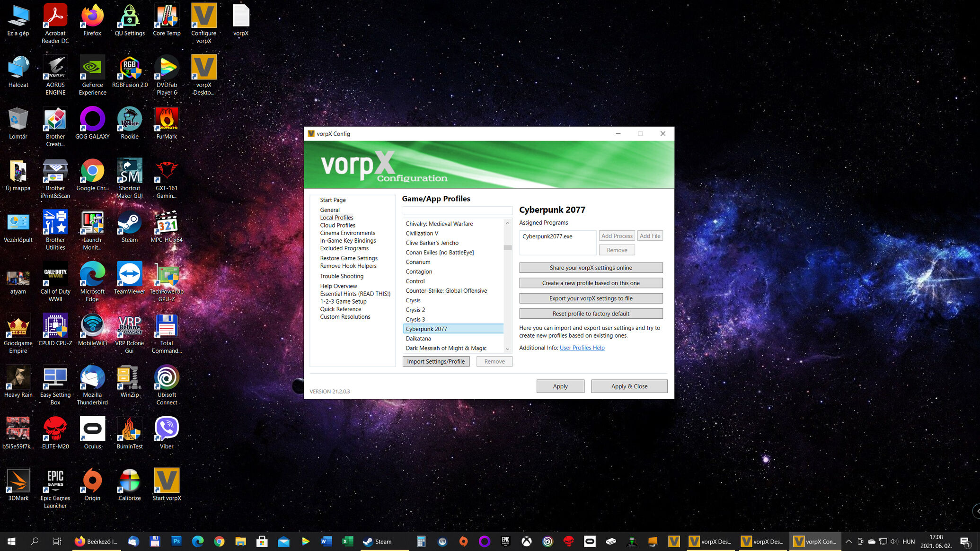The image size is (980, 551).
Task: Open Acrobat Reader DC desktop icon
Action: 55,23
